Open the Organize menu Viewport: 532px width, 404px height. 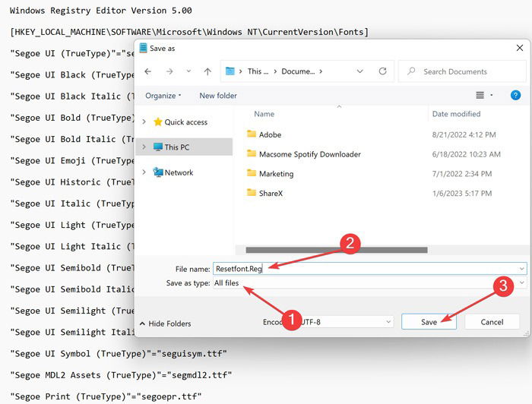coord(163,96)
